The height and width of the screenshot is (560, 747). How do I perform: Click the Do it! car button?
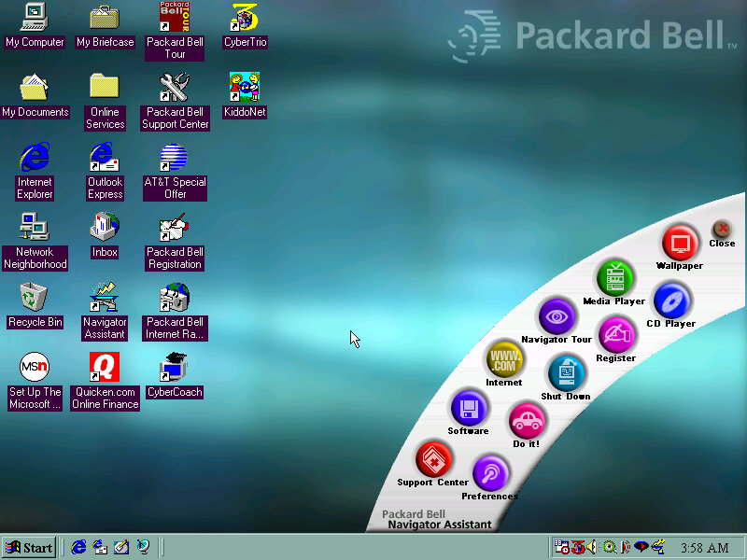pos(527,420)
